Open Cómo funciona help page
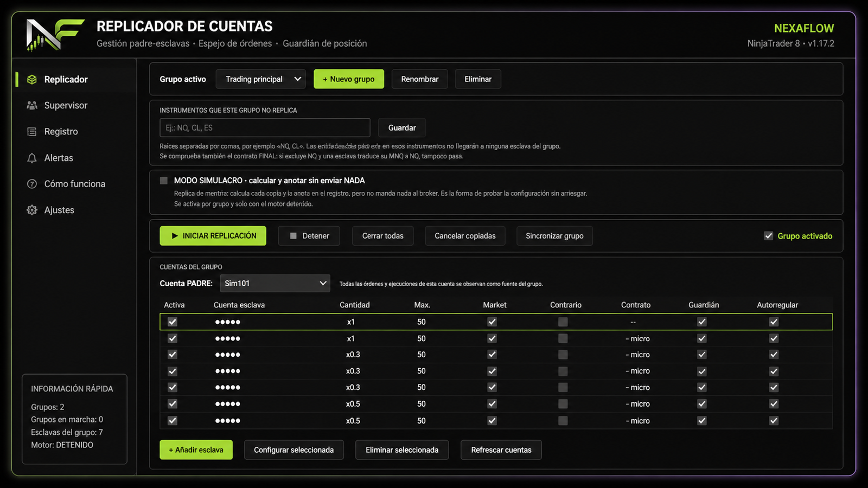The image size is (868, 488). 75,184
